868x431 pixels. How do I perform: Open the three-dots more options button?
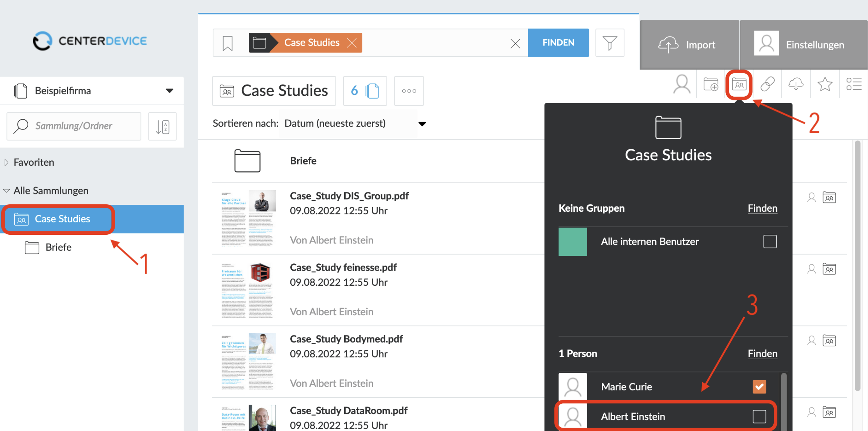[409, 91]
